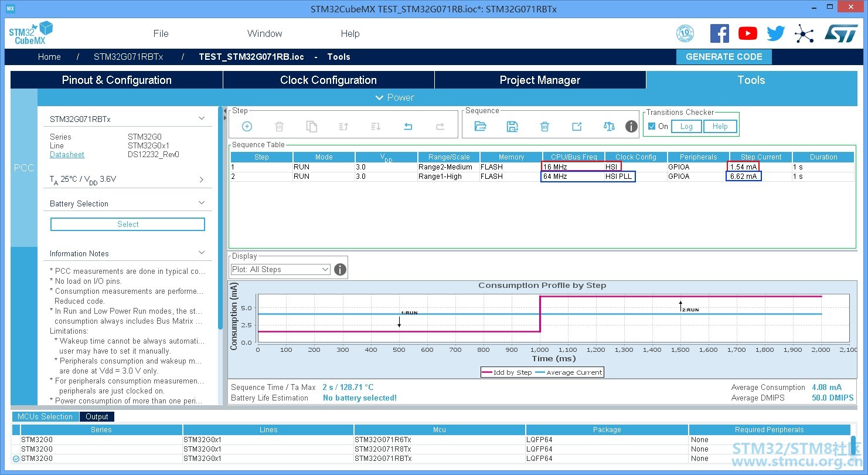868x475 pixels.
Task: Switch to Clock Configuration tab
Action: [328, 80]
